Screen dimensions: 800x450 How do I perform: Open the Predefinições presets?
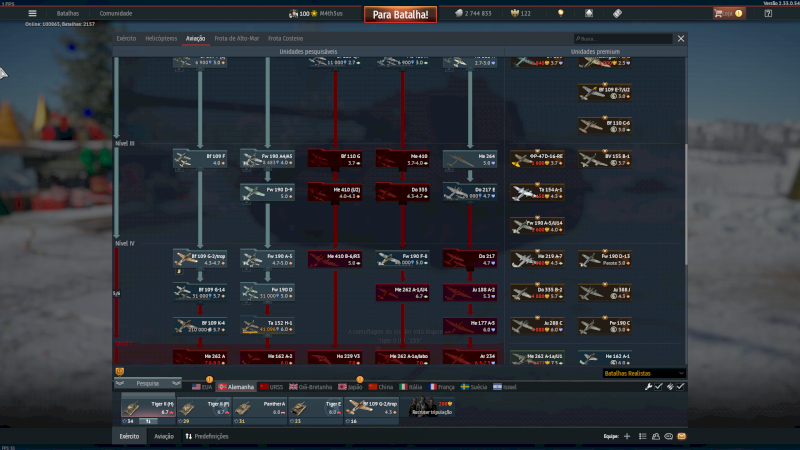pos(207,436)
